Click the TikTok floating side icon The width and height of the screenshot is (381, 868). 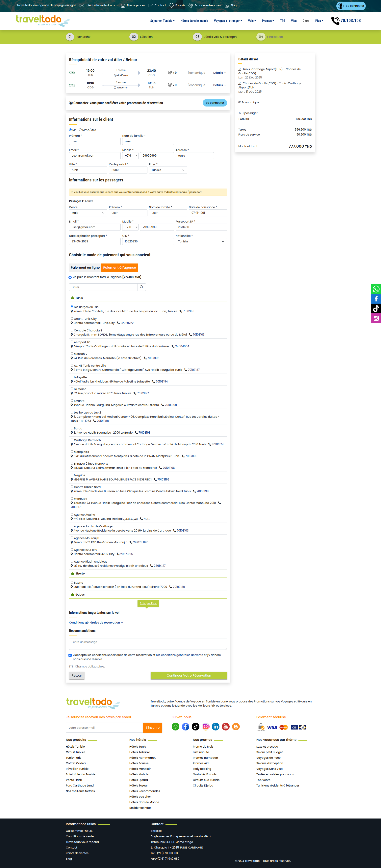coord(376,308)
